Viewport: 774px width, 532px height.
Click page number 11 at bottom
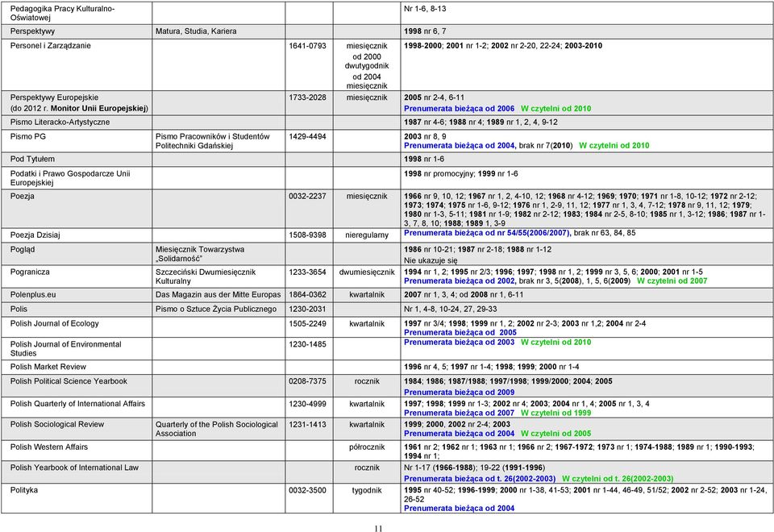[378, 529]
